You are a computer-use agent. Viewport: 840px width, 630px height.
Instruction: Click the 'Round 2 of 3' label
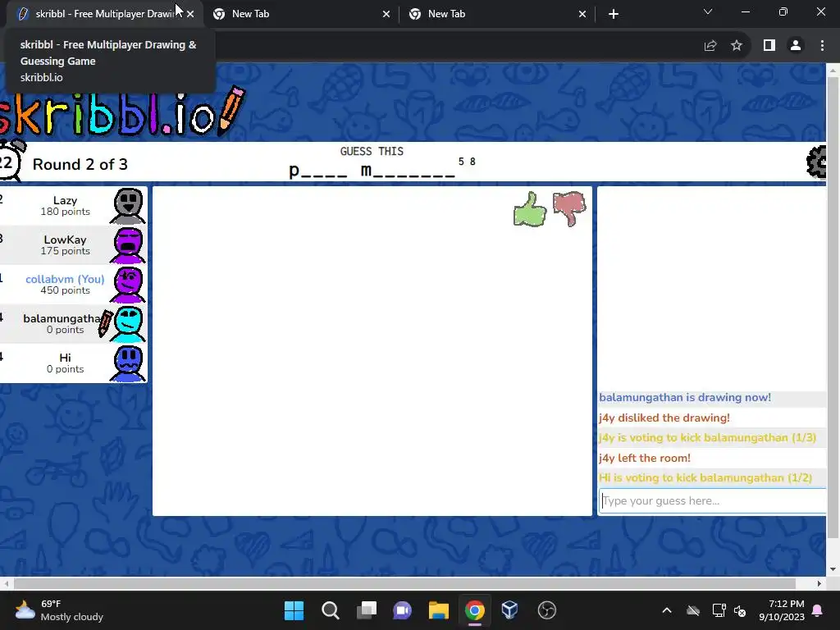click(80, 164)
